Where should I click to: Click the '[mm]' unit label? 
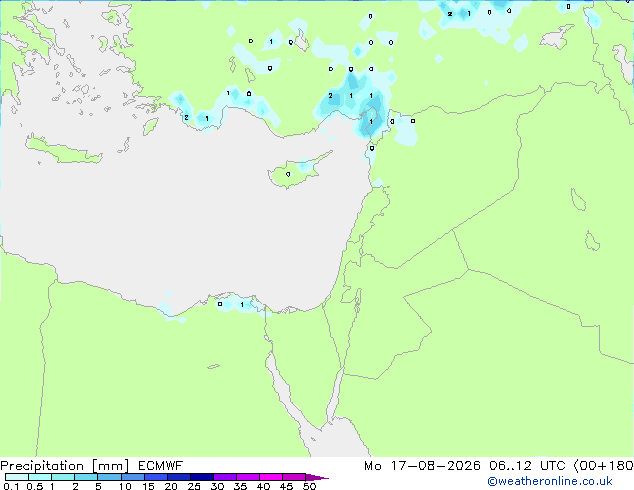(x=111, y=466)
